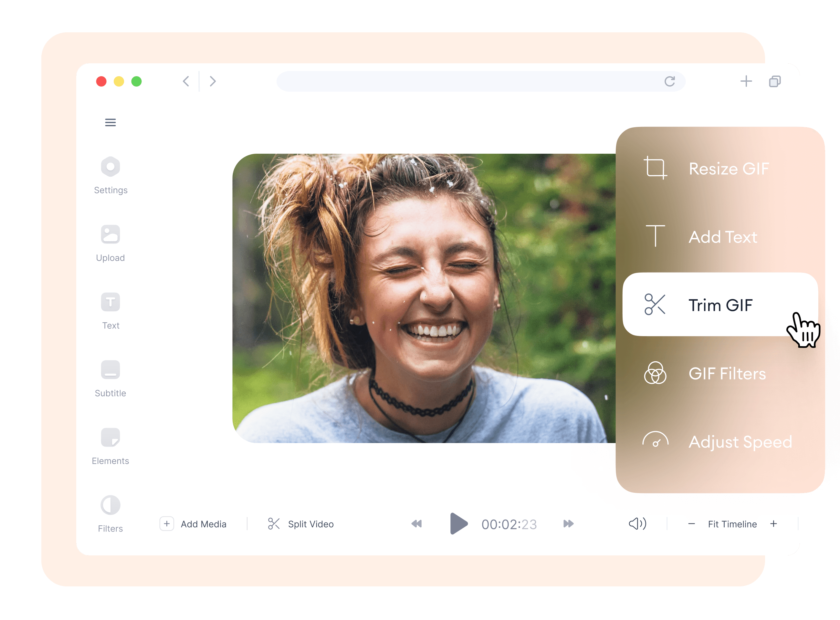Expand the hamburger menu

[x=110, y=123]
